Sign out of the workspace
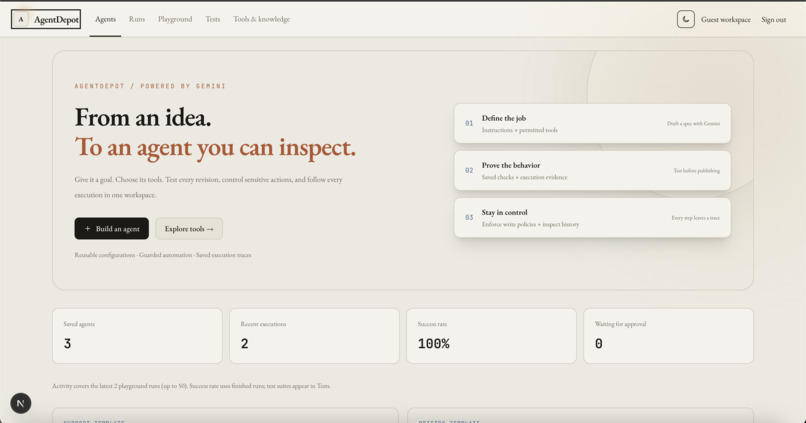The width and height of the screenshot is (806, 423). pos(774,20)
